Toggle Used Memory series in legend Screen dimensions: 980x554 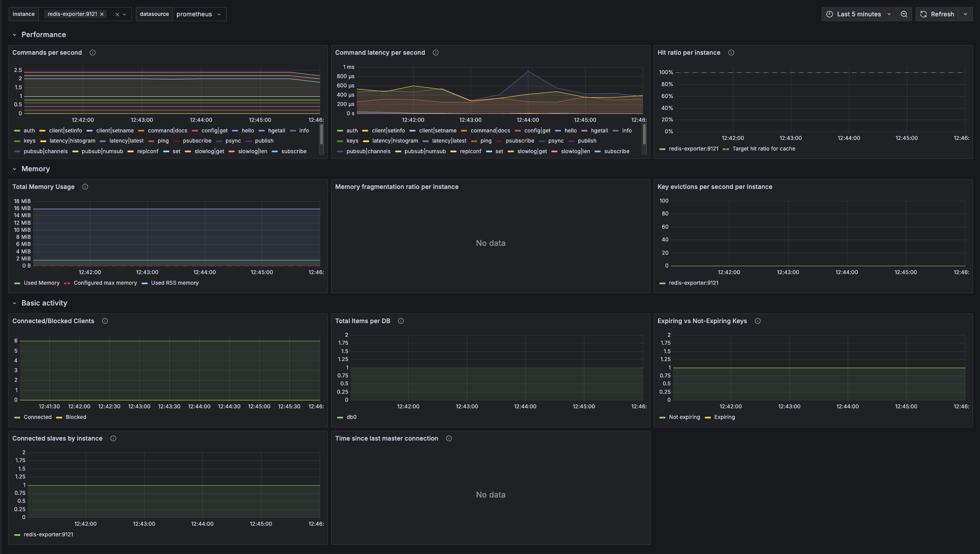pos(41,283)
